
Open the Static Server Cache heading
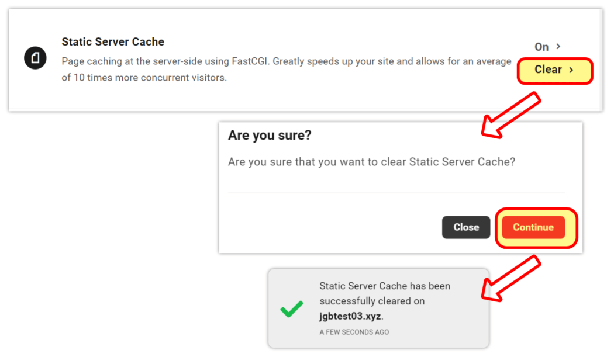[113, 41]
